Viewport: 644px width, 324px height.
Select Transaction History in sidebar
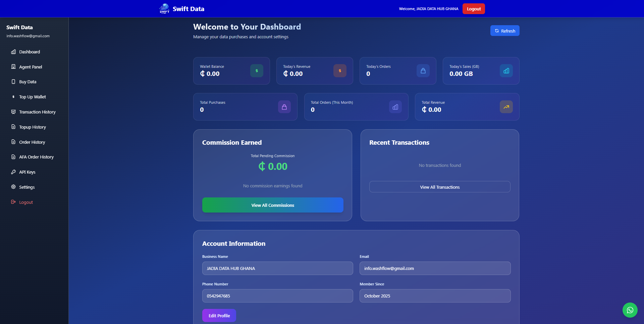point(37,112)
